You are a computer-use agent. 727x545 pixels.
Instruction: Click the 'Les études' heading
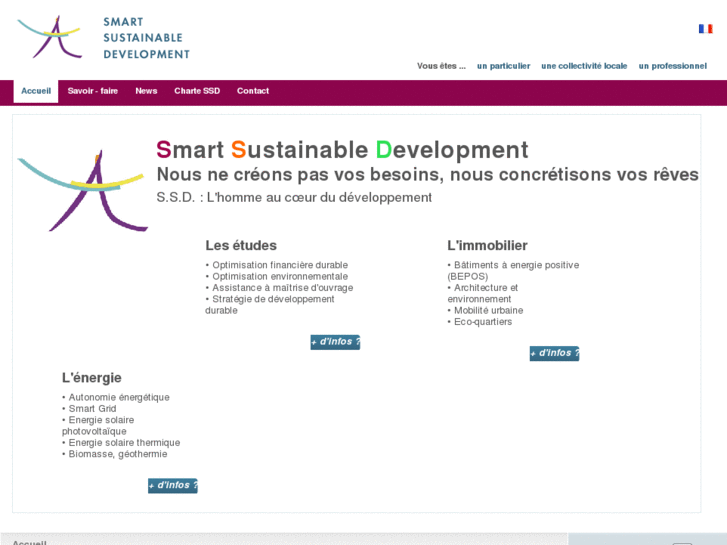[241, 245]
